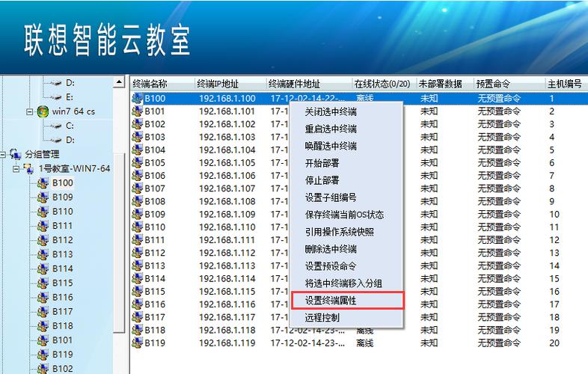Image resolution: width=588 pixels, height=374 pixels.
Task: Click IP address 192.168.1.117
Action: click(227, 317)
